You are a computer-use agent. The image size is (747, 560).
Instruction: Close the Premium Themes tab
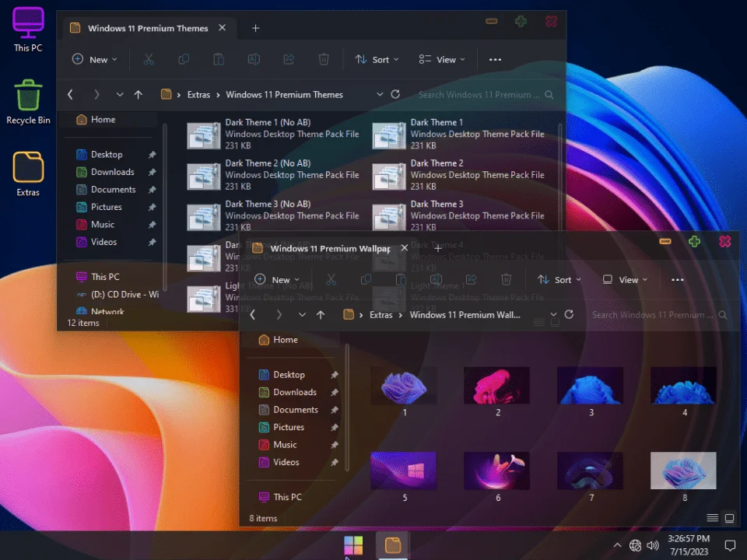(x=222, y=28)
